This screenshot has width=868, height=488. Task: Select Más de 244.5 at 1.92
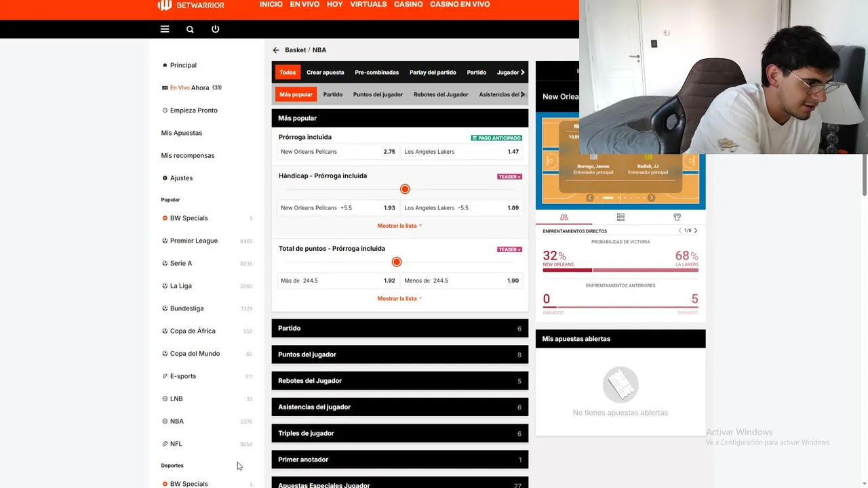338,281
